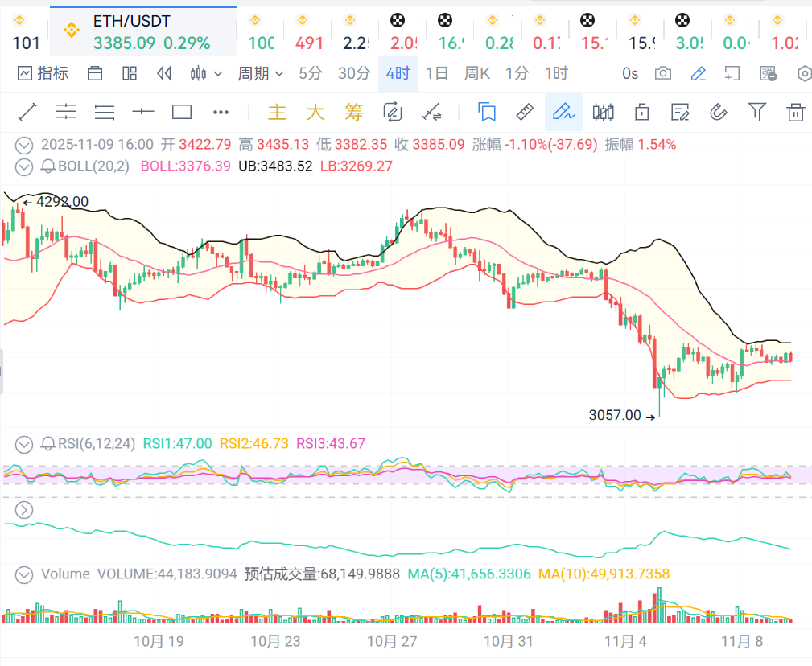812x666 pixels.
Task: Select the trend line drawing tool
Action: click(x=27, y=112)
